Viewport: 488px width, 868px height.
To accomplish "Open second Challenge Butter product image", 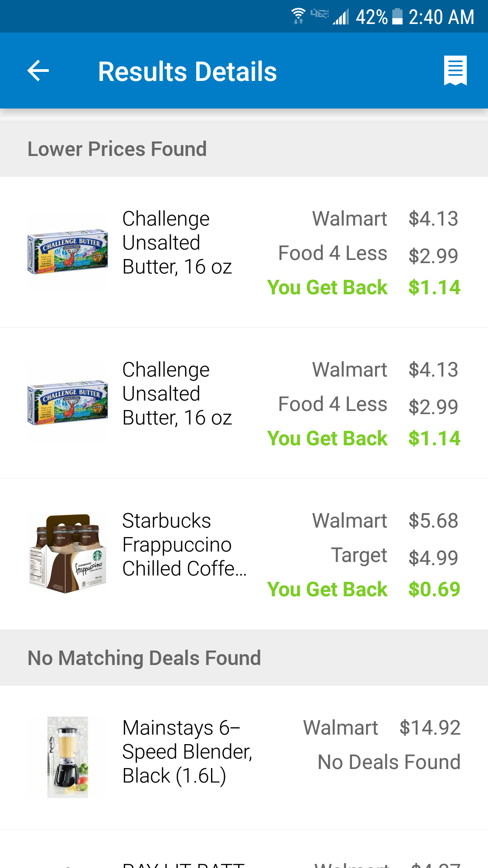I will [68, 403].
